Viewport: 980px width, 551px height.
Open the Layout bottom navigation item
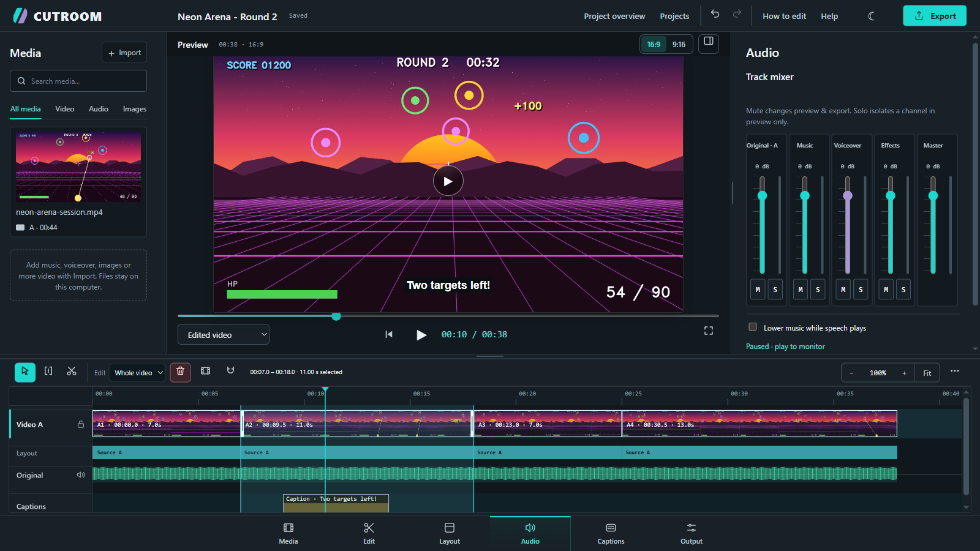450,533
